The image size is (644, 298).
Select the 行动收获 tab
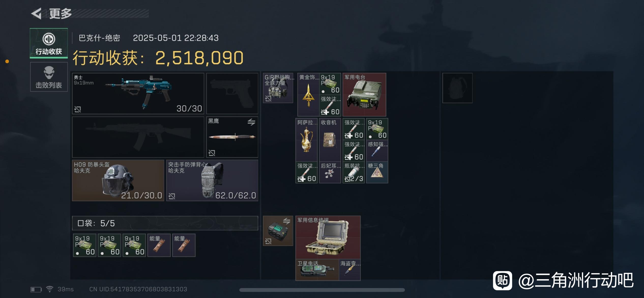click(49, 43)
